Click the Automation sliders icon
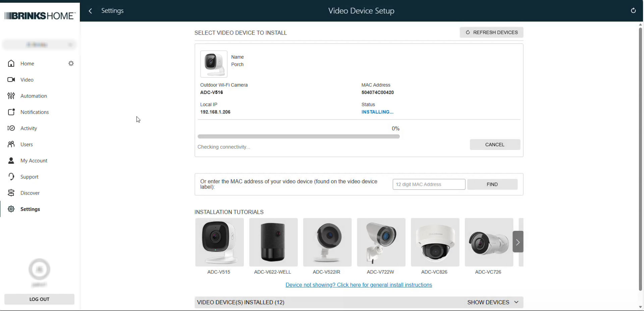Image resolution: width=644 pixels, height=311 pixels. 11,96
